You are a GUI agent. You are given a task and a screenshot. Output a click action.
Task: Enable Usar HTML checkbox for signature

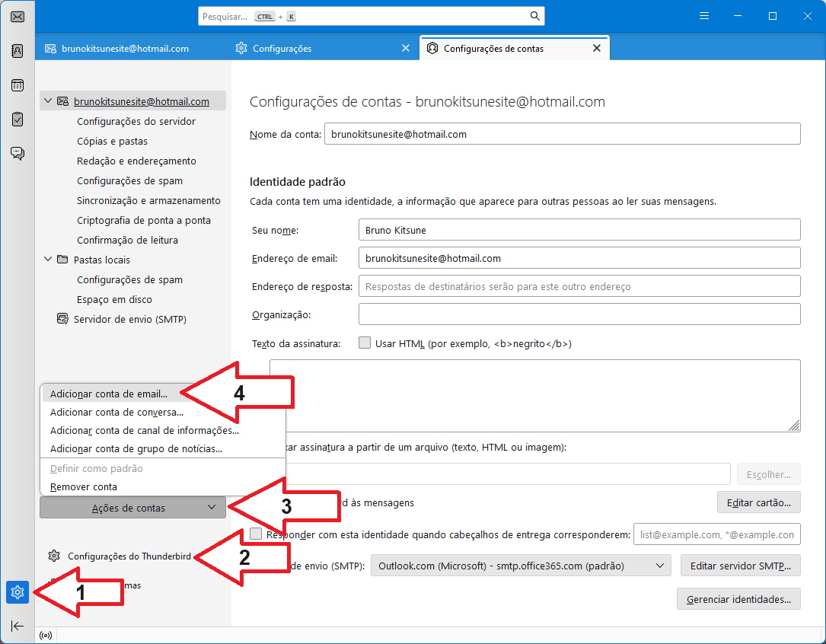(365, 343)
